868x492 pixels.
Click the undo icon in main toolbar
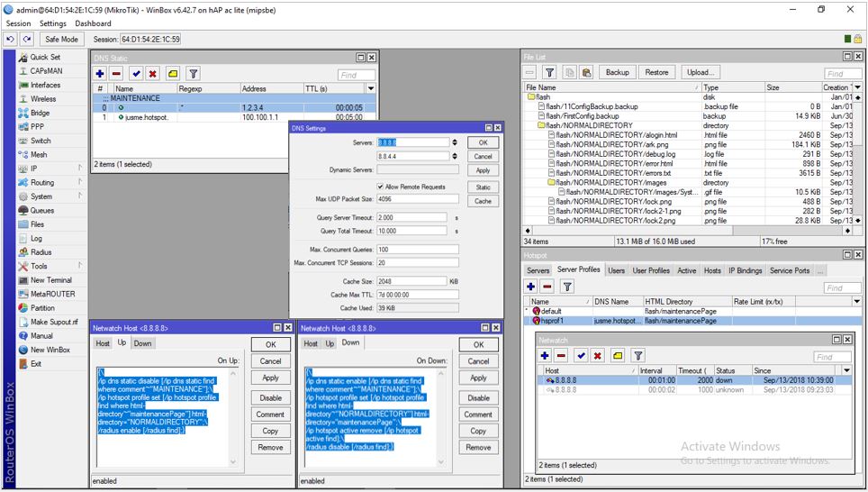pyautogui.click(x=10, y=40)
